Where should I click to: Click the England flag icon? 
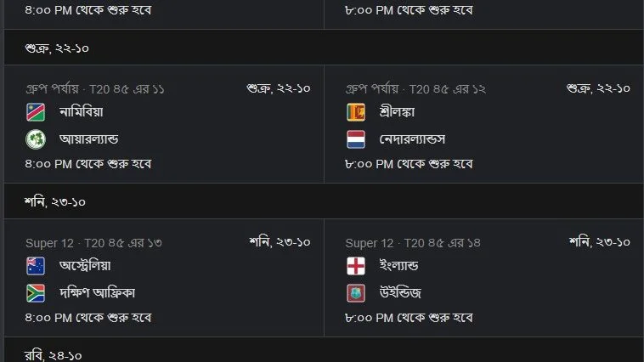coord(356,266)
